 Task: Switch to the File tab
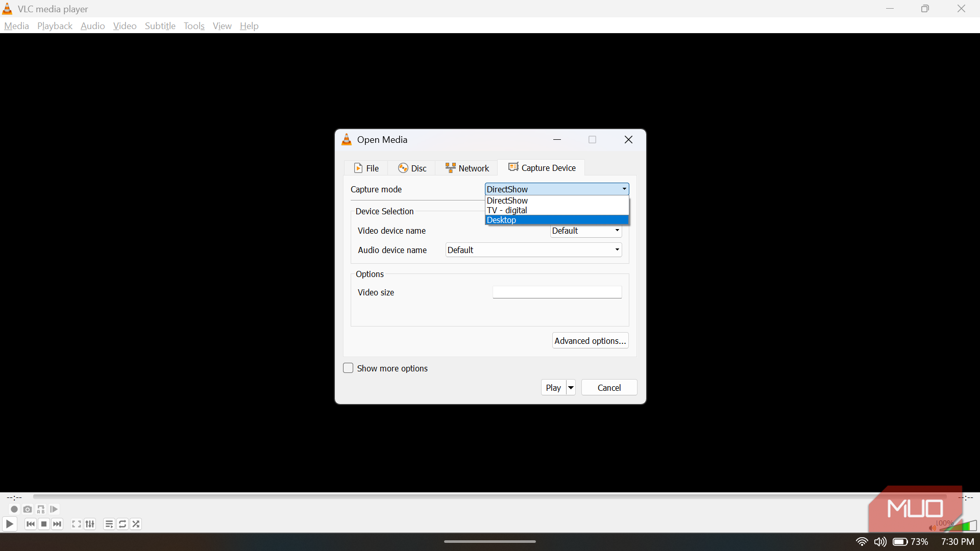[366, 168]
